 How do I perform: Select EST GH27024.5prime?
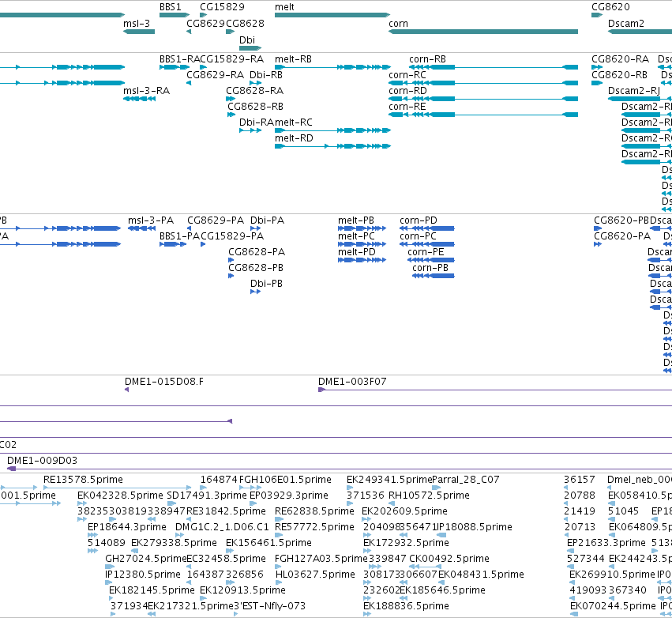coord(146,559)
